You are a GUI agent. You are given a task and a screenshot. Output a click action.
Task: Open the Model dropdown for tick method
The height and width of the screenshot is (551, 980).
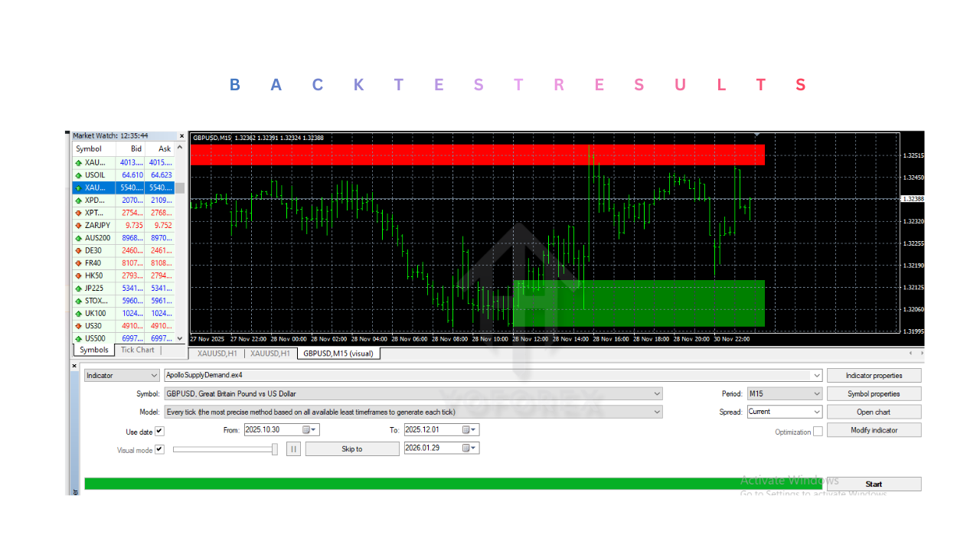point(655,411)
